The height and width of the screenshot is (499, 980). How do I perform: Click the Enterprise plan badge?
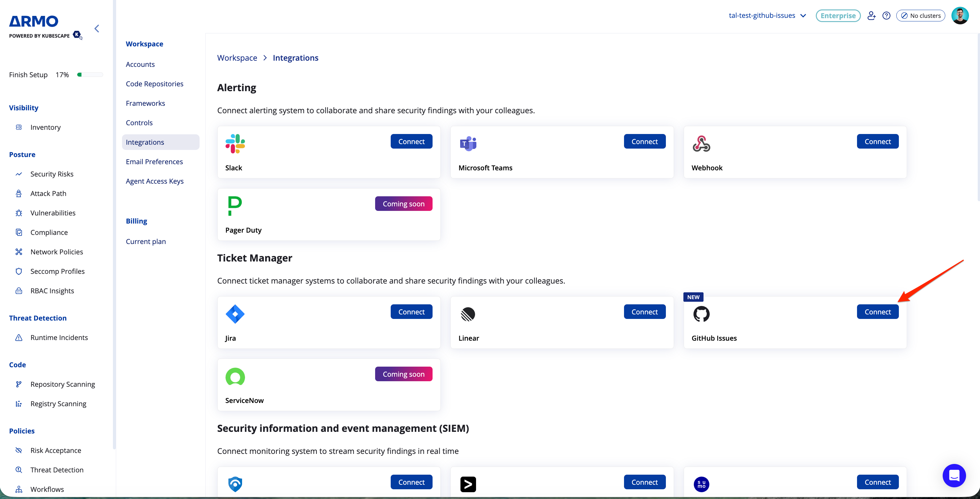click(838, 16)
